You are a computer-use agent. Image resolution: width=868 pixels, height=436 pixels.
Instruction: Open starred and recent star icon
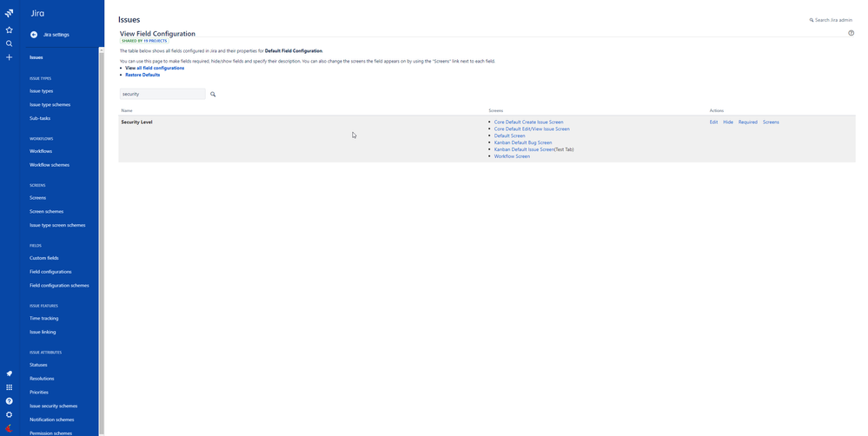9,30
